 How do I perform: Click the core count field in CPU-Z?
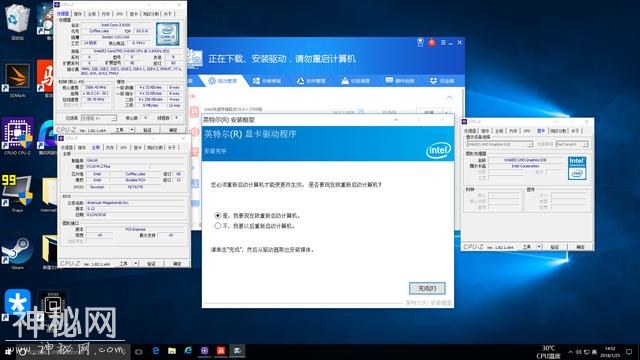tap(145, 118)
